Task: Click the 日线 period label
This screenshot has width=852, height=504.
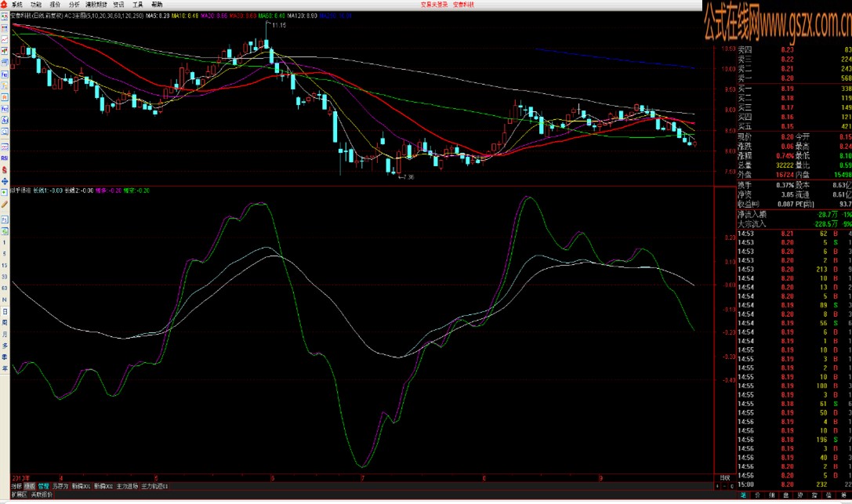Action: pos(725,478)
